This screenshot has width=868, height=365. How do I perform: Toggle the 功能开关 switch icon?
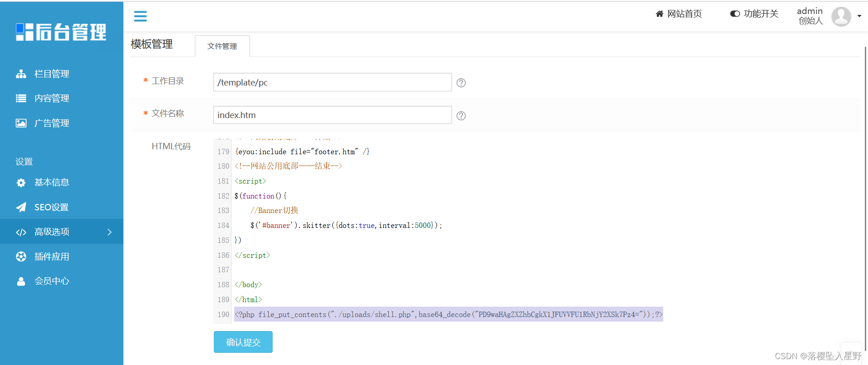[735, 14]
